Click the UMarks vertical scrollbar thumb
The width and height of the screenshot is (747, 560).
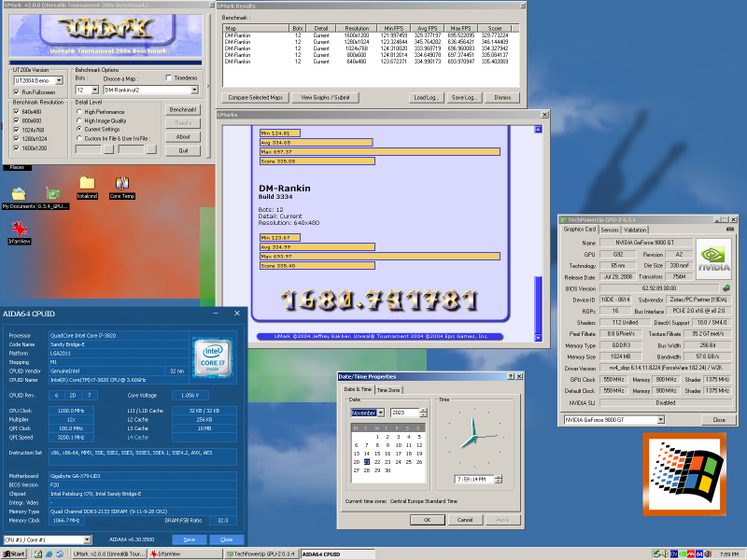pos(538,305)
